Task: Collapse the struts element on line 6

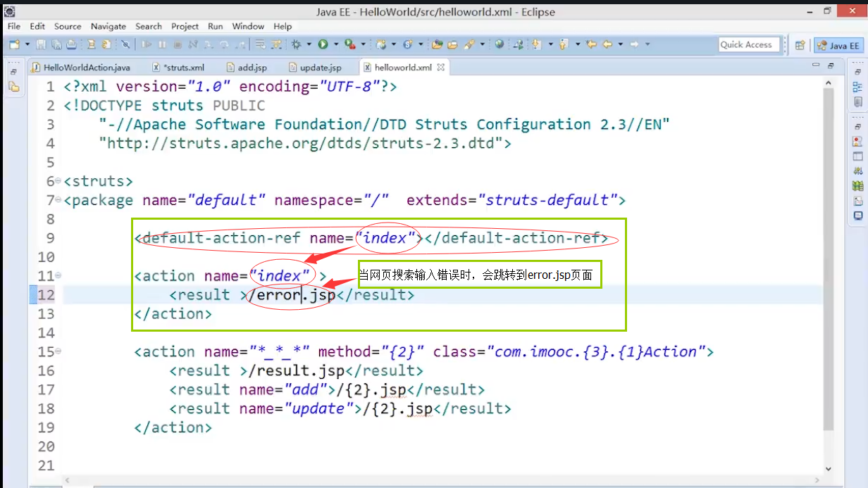Action: pos(58,181)
